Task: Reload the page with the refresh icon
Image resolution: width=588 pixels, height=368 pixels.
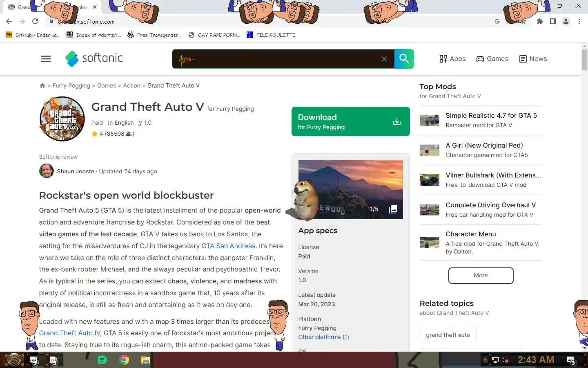Action: (35, 21)
